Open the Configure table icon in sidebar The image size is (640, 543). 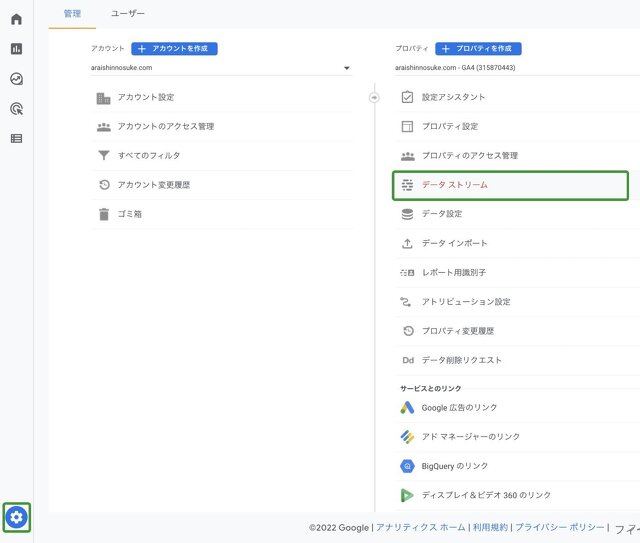point(16,138)
